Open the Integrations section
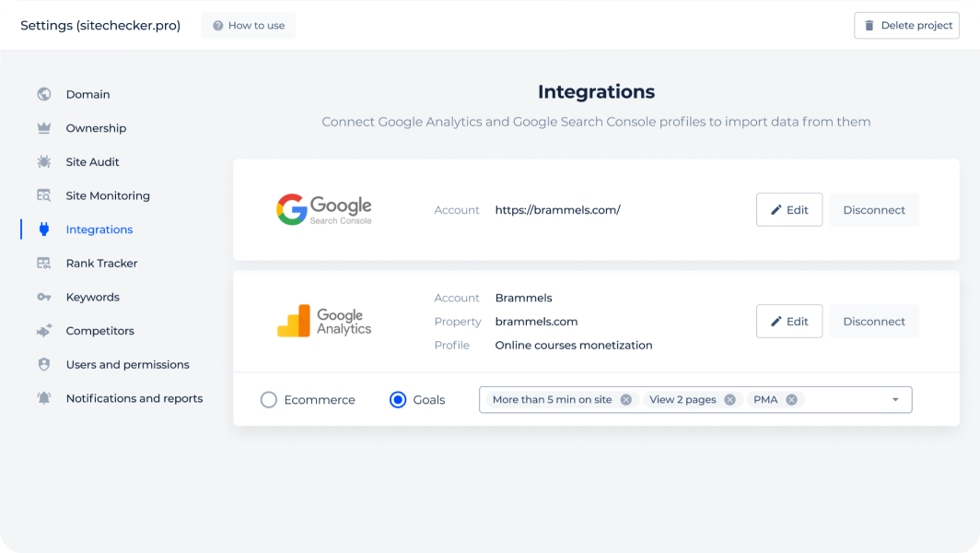Image resolution: width=980 pixels, height=553 pixels. [99, 229]
